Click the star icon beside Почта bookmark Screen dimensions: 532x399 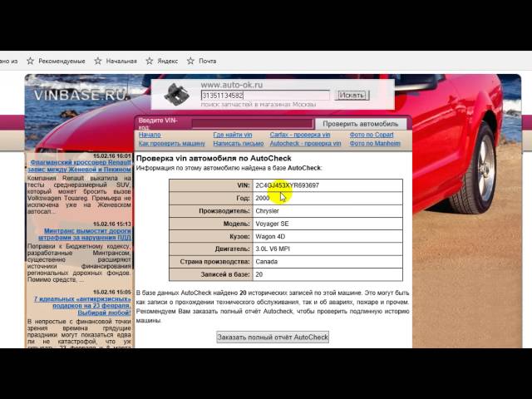coord(190,61)
